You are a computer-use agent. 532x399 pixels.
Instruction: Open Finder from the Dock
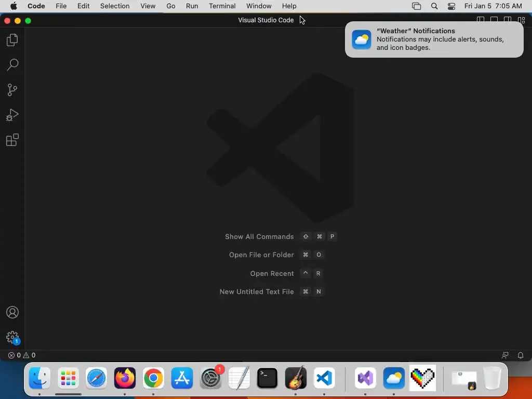tap(39, 378)
